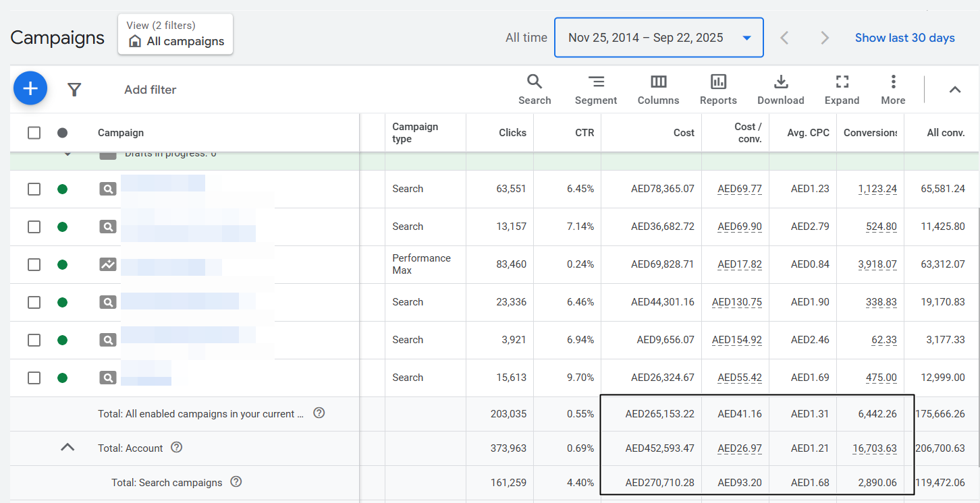Open the Columns editor

pyautogui.click(x=658, y=90)
